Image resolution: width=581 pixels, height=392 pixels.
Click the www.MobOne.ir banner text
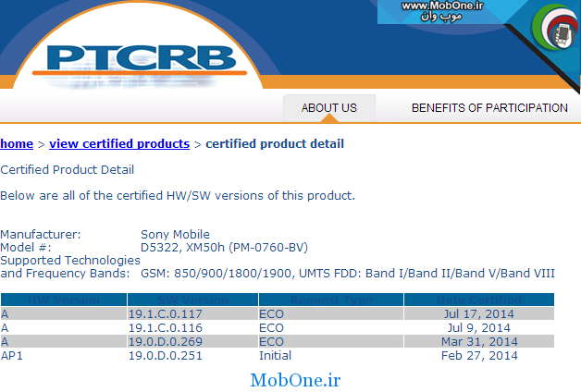tap(444, 6)
